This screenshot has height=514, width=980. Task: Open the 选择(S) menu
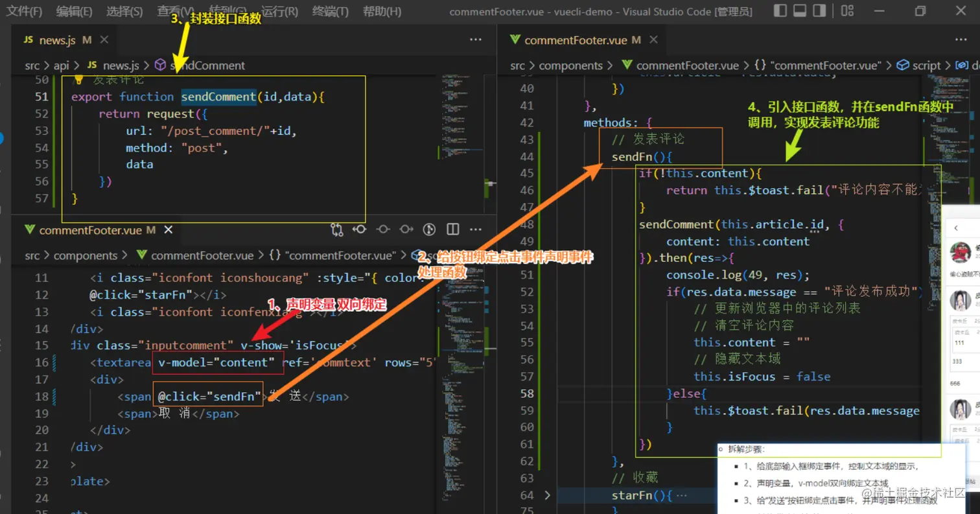(x=124, y=11)
